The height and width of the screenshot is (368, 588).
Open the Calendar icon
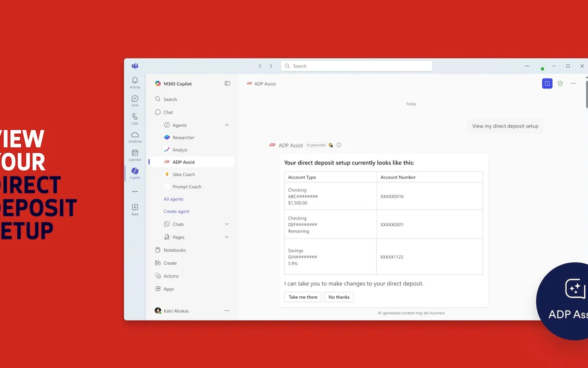[x=135, y=155]
